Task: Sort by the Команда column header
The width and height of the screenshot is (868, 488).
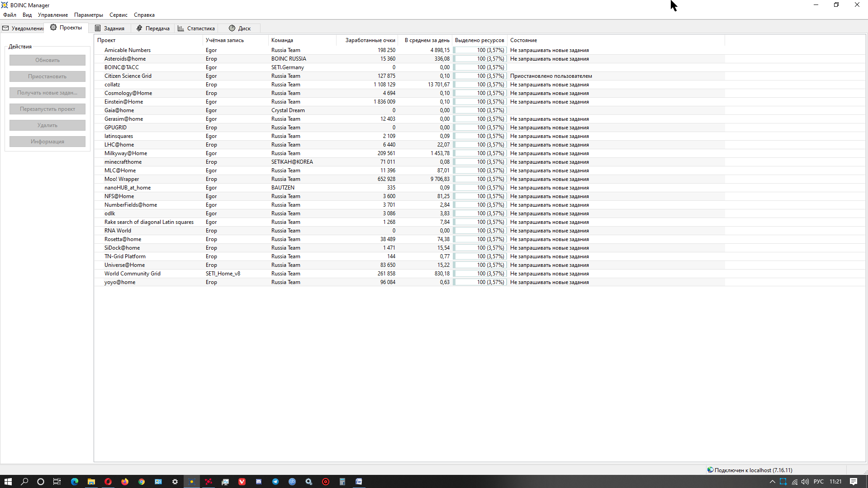Action: pos(302,40)
